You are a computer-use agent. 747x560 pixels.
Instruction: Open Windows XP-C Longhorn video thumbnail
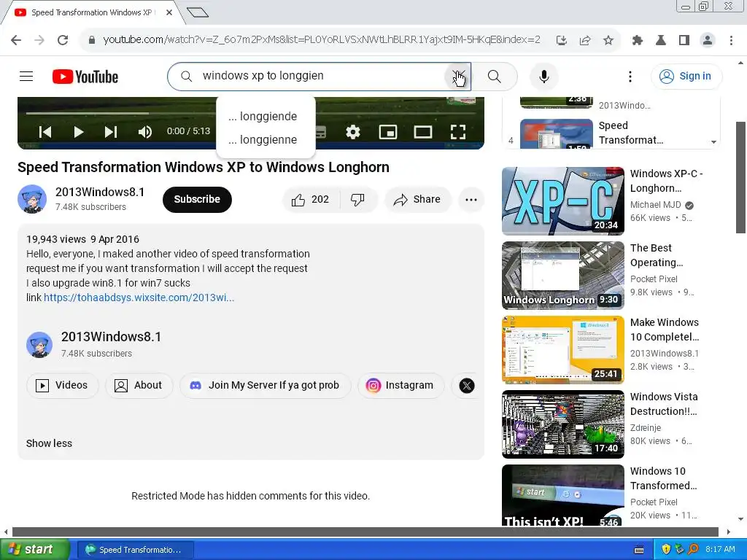click(x=562, y=201)
